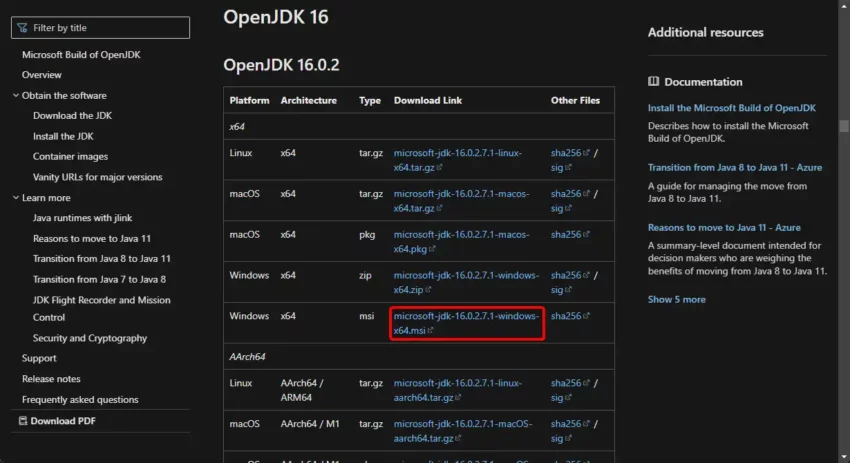Screen dimensions: 850x463
Task: Open Transition from Java 8 to Java 11 in sidebar
Action: pos(101,259)
